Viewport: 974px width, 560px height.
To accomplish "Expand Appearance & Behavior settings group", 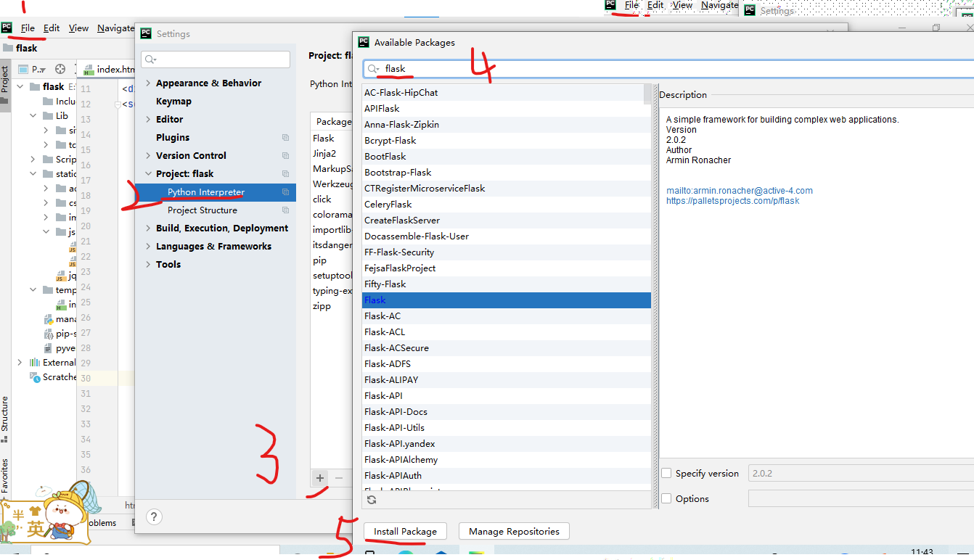I will [148, 83].
